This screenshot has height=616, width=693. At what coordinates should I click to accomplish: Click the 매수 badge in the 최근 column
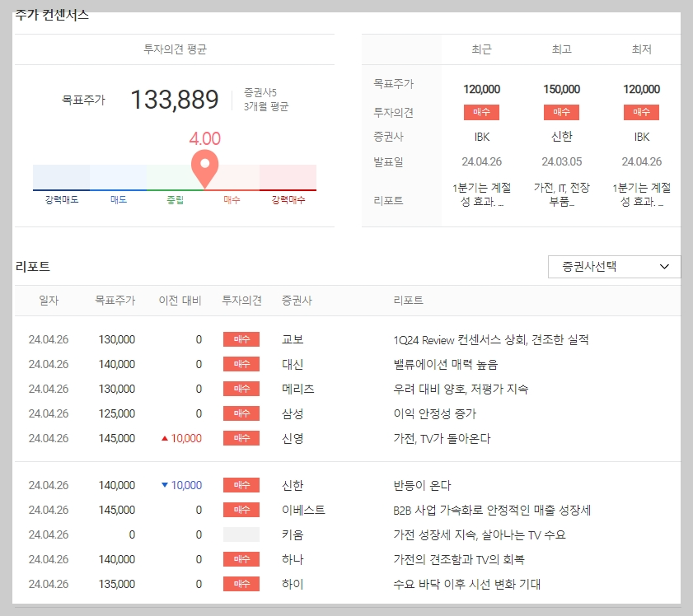[x=482, y=112]
